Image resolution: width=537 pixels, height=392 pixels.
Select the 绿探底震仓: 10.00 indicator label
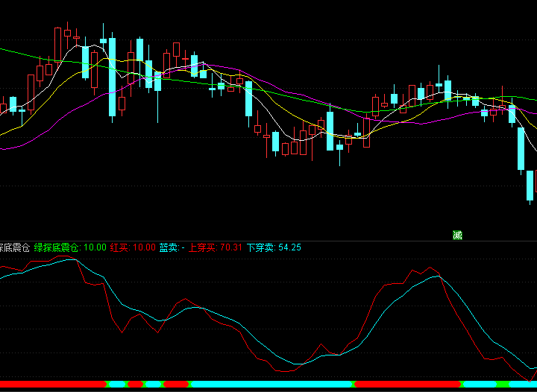click(x=70, y=247)
